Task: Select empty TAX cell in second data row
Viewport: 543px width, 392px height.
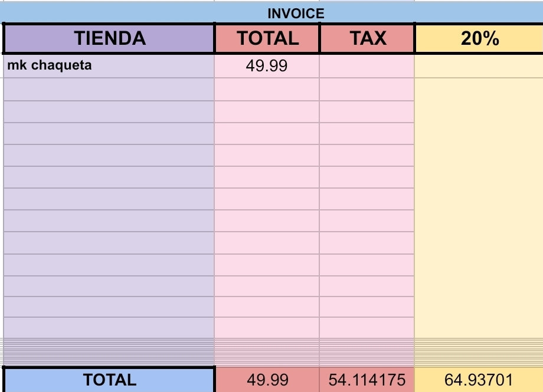Action: (367, 89)
